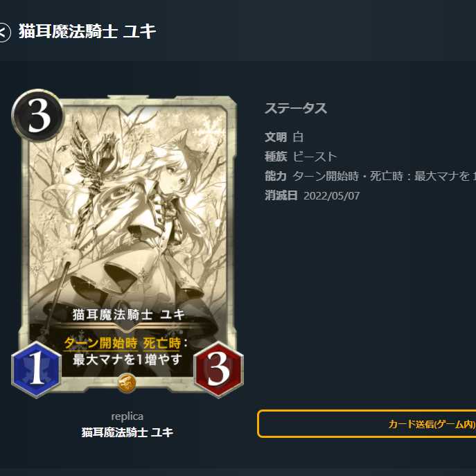The image size is (476, 476).
Task: Click the blue attack value 1 hexagon
Action: [x=37, y=369]
